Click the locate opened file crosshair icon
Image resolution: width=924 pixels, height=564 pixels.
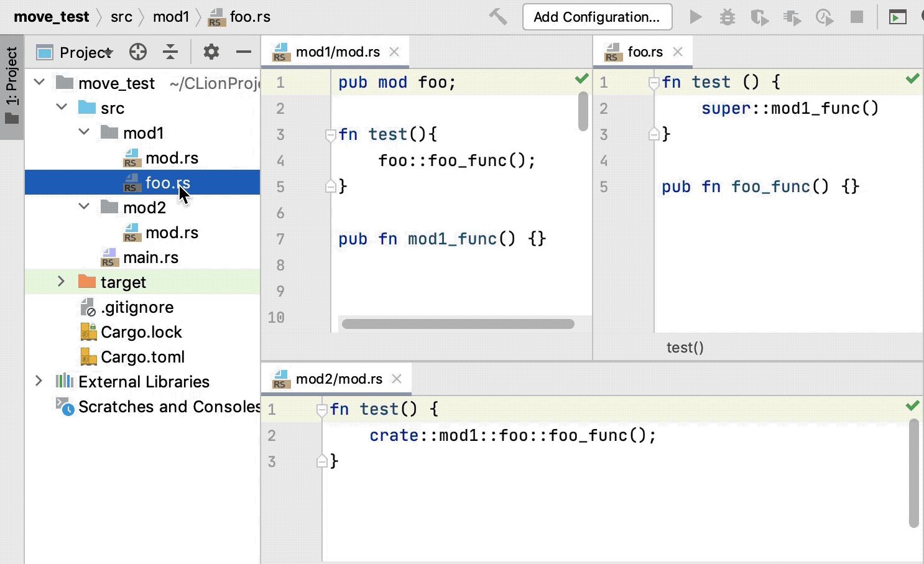(x=138, y=52)
